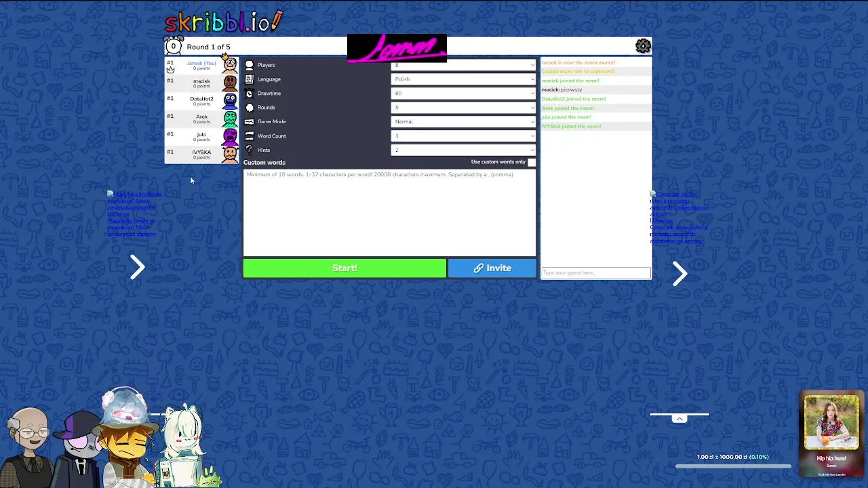Viewport: 868px width, 488px height.
Task: Open the Language dropdown set to Polish
Action: click(463, 79)
